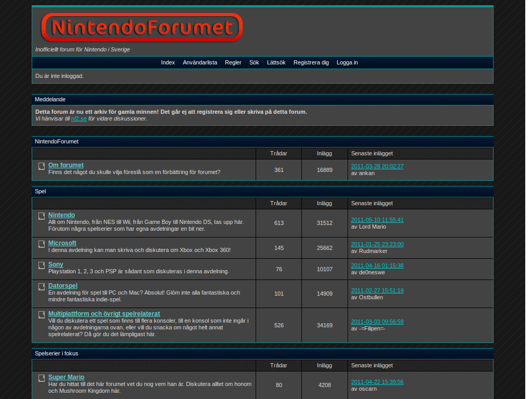Open the Om forumet board
Image resolution: width=532 pixels, height=399 pixels.
click(x=66, y=165)
